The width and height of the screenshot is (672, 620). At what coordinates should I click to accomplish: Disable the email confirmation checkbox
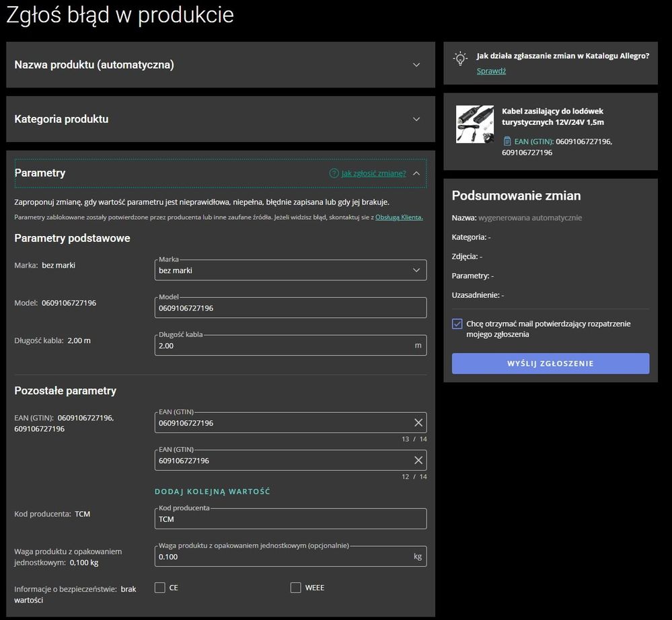coord(457,323)
